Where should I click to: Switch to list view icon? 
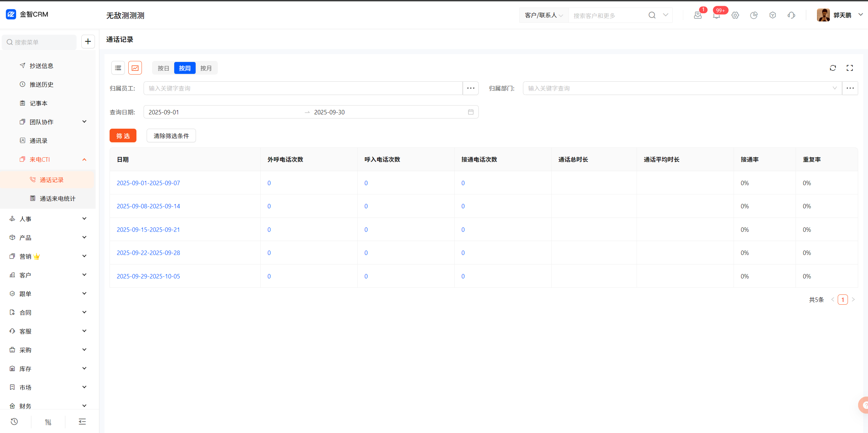tap(118, 68)
